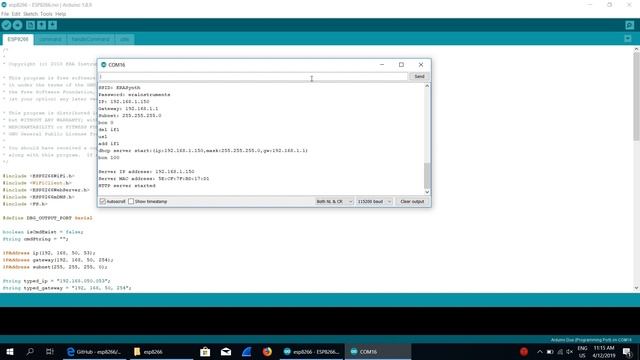Create a new sketch with the New icon
Viewport: 640px width, 360px height.
click(30, 25)
